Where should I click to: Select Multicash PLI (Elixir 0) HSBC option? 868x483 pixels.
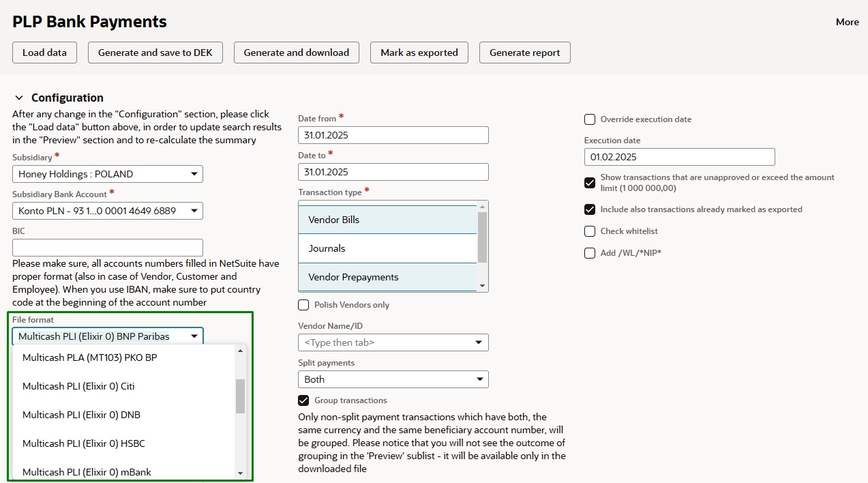(84, 443)
